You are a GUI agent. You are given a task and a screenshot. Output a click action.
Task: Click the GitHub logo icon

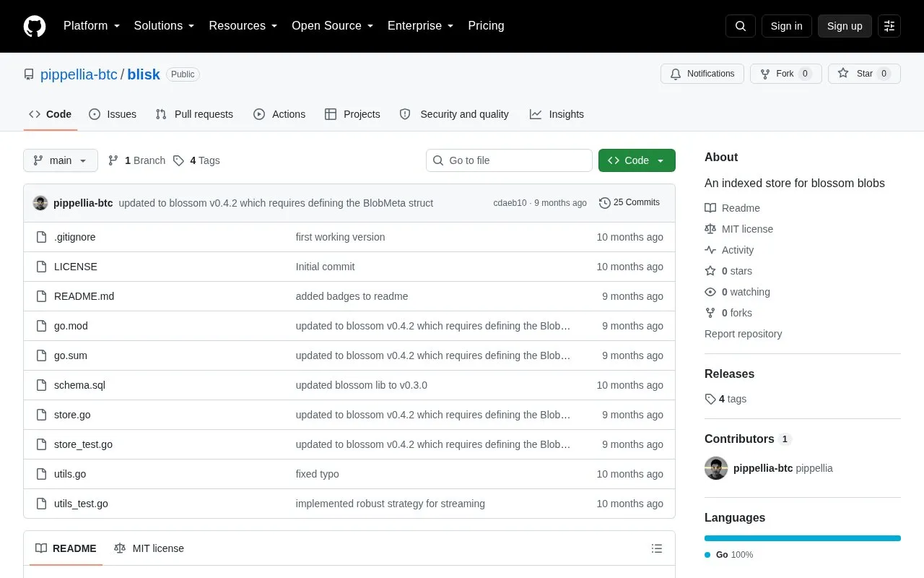[35, 26]
